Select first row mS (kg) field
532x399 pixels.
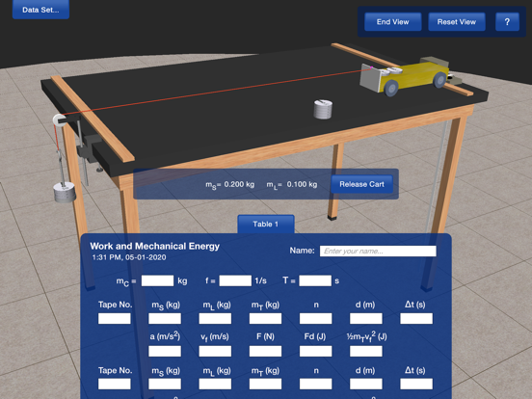pyautogui.click(x=165, y=319)
